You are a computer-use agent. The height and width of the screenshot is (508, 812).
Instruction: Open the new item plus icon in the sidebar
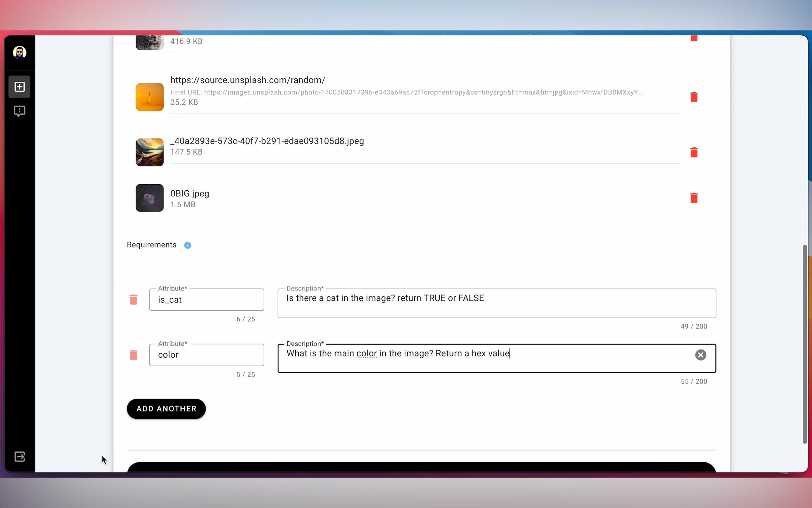click(20, 87)
